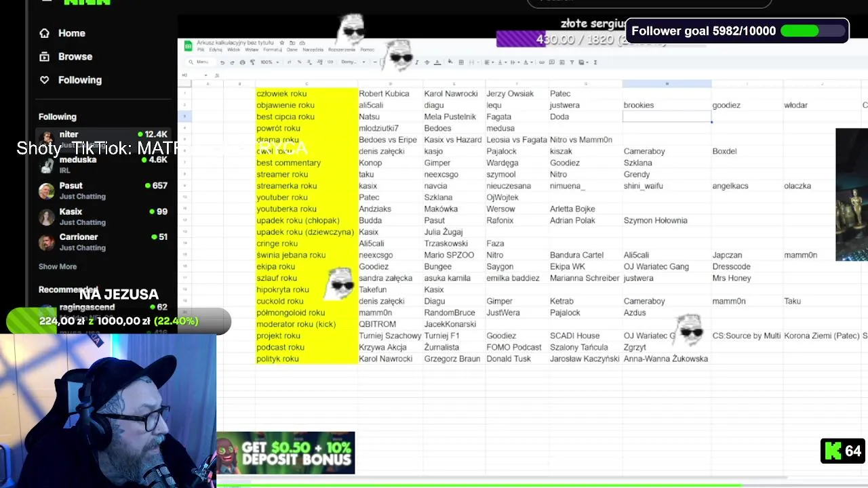The height and width of the screenshot is (488, 868).
Task: Increase decimal places
Action: 320,62
